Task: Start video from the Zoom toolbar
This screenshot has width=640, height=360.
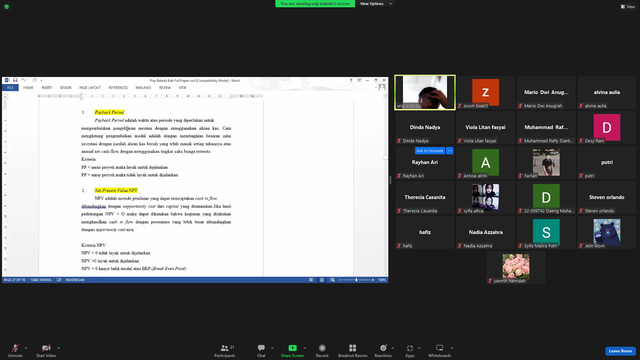Action: 46,350
